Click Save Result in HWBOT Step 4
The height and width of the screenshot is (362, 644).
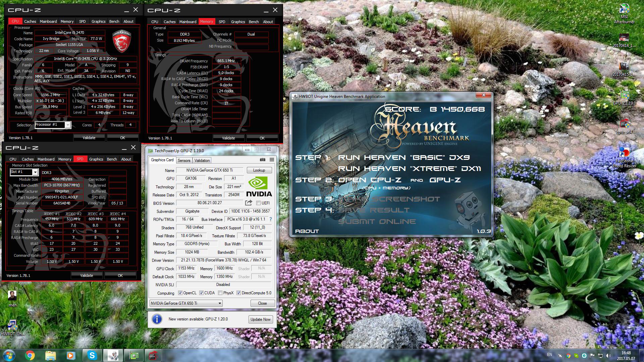coord(374,210)
